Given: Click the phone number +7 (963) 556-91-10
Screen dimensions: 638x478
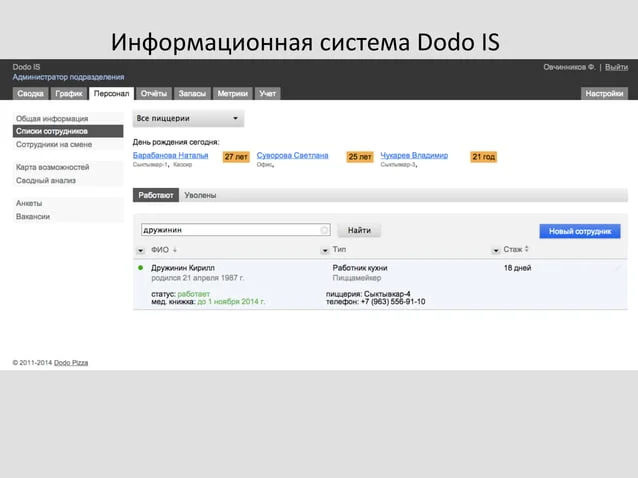Looking at the screenshot, I should tap(393, 301).
